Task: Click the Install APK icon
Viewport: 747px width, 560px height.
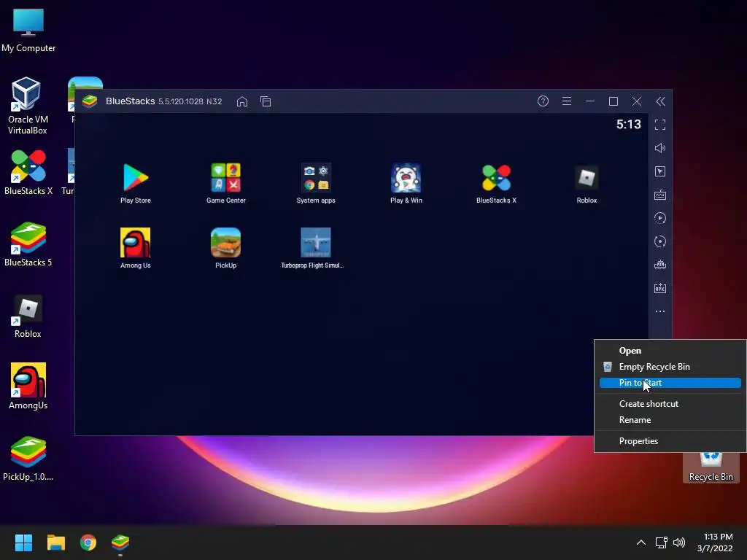Action: click(659, 288)
